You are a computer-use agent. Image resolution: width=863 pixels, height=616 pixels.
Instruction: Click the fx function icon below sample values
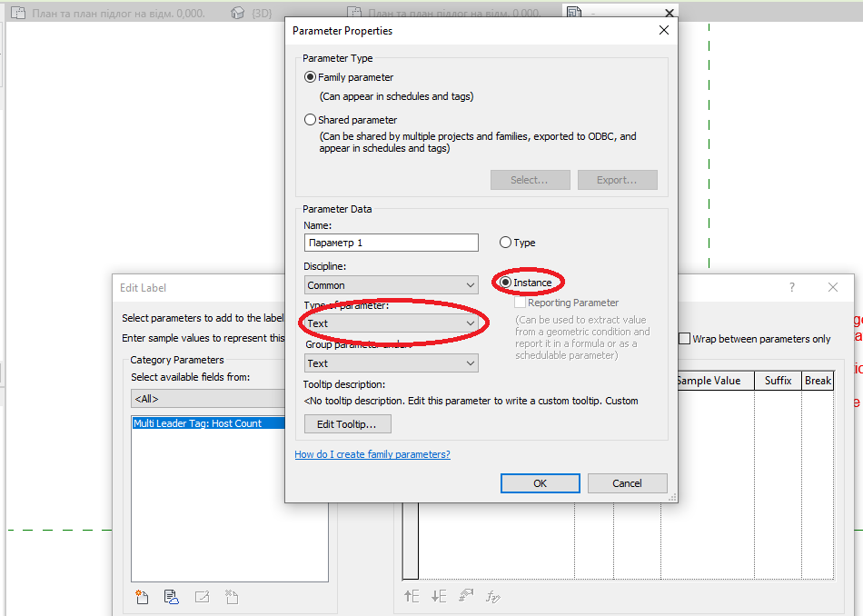tap(492, 596)
